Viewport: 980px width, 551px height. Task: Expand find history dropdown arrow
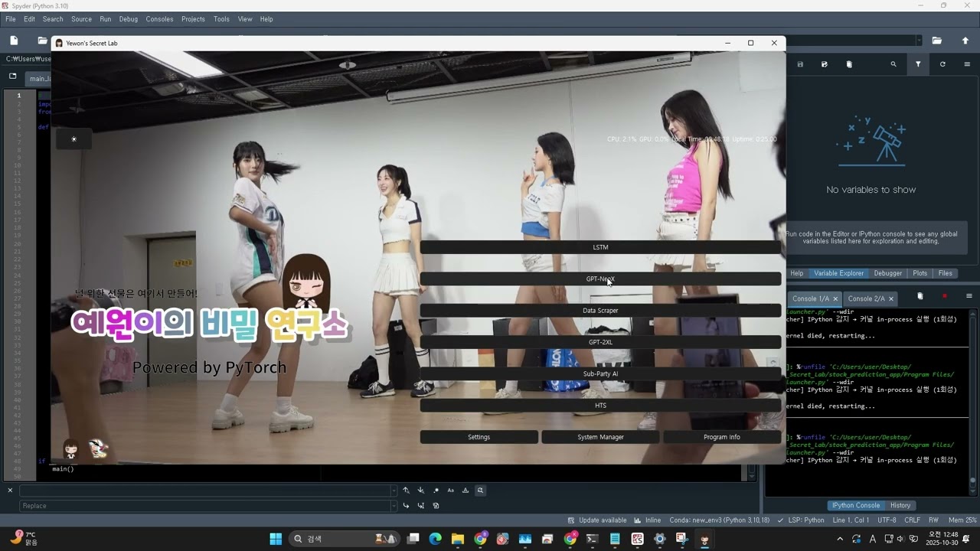click(x=394, y=491)
